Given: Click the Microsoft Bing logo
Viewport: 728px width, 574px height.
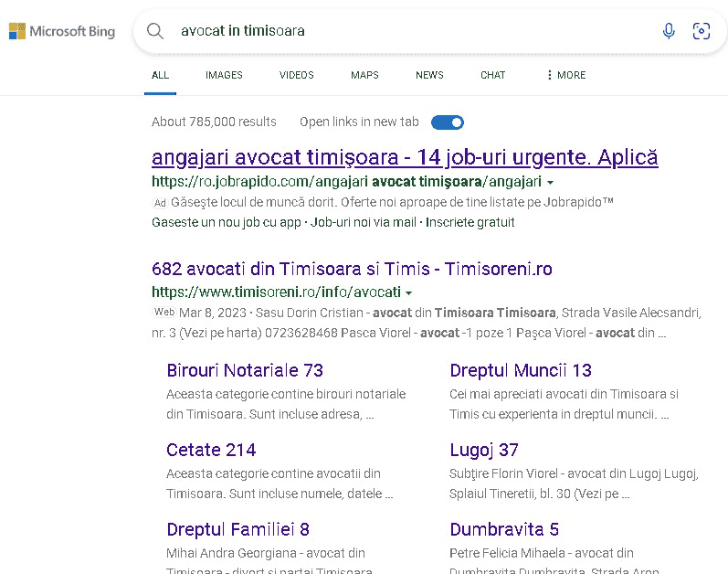Looking at the screenshot, I should pyautogui.click(x=62, y=32).
